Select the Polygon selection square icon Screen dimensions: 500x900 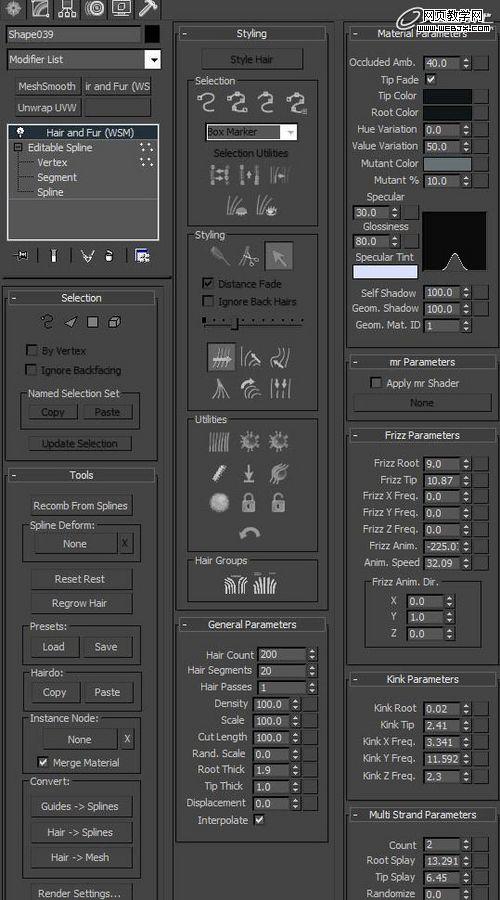[x=92, y=322]
